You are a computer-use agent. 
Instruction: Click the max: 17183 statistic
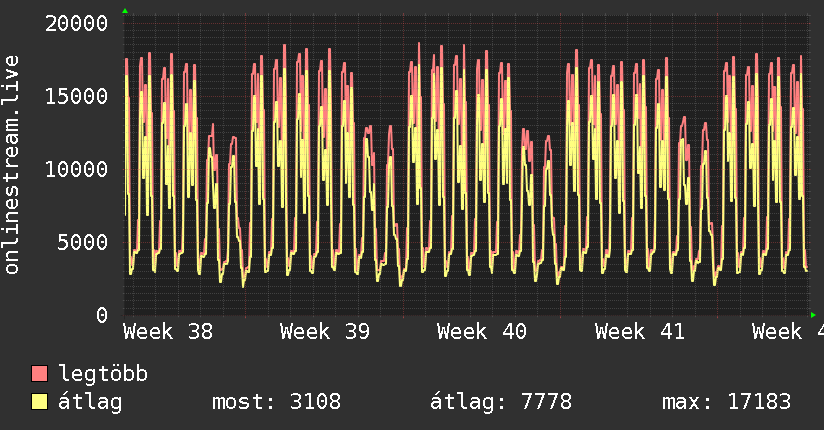click(x=726, y=402)
